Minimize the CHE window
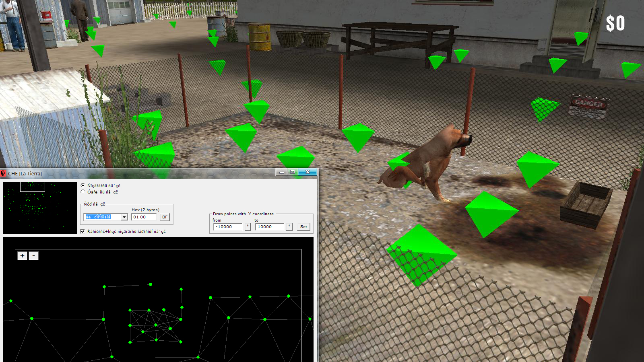 [x=282, y=172]
